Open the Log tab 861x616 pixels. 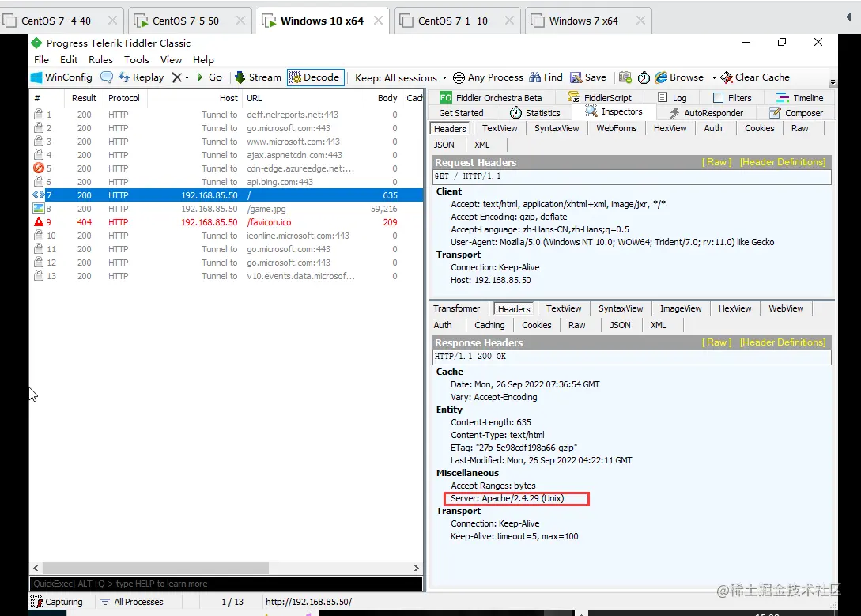pos(672,98)
